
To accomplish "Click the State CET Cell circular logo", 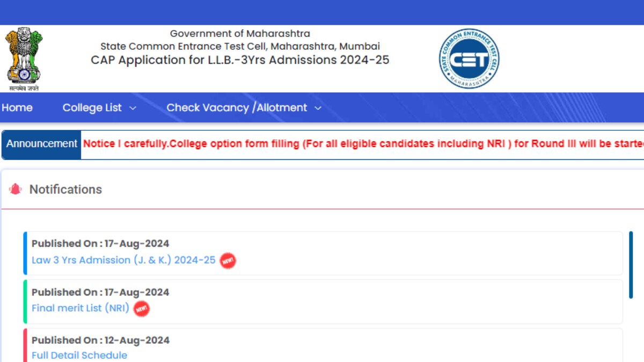I will click(x=469, y=58).
